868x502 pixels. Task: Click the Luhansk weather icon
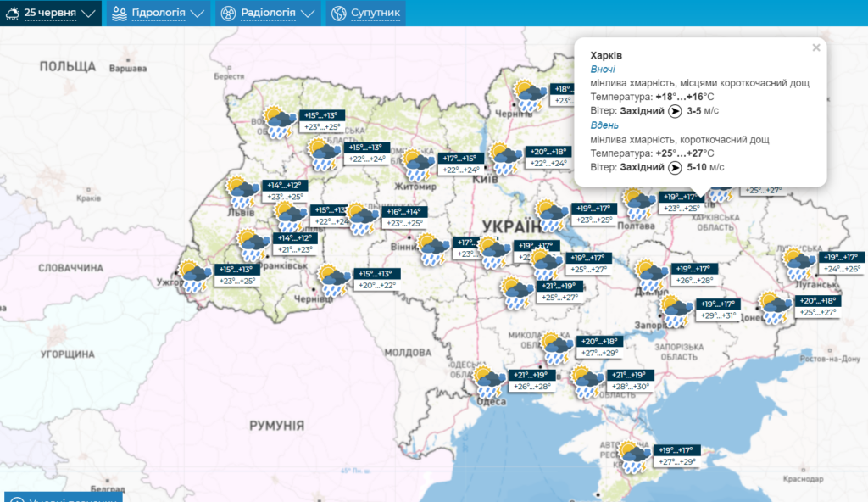click(x=798, y=263)
